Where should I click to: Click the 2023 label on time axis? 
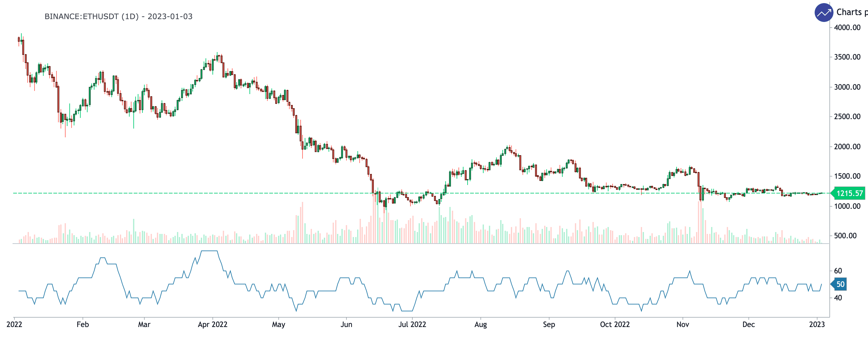(817, 325)
